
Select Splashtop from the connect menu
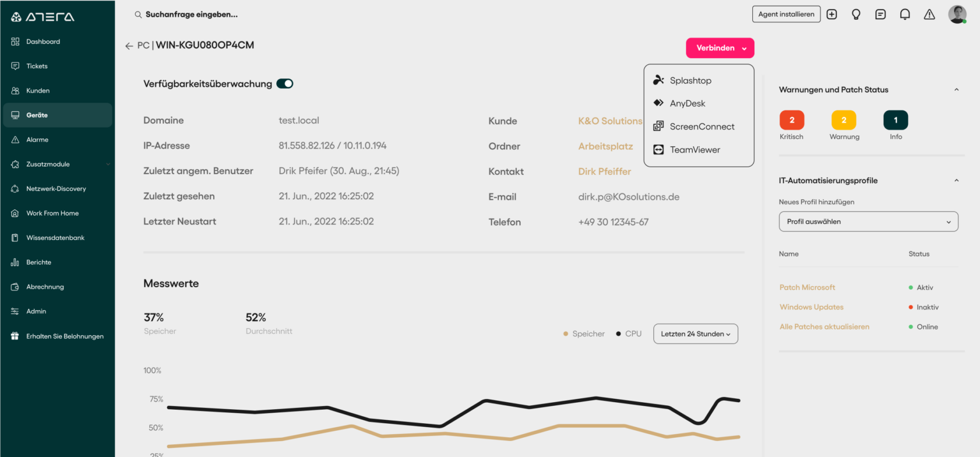click(689, 80)
